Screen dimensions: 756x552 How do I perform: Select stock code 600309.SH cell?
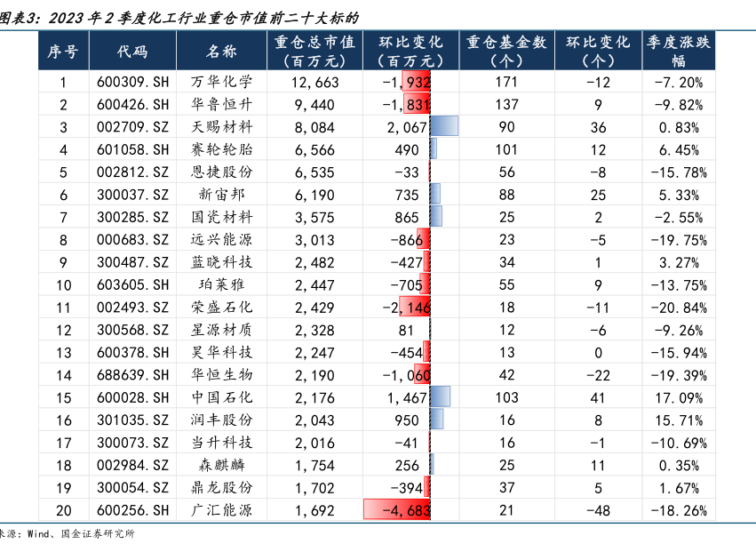[132, 83]
